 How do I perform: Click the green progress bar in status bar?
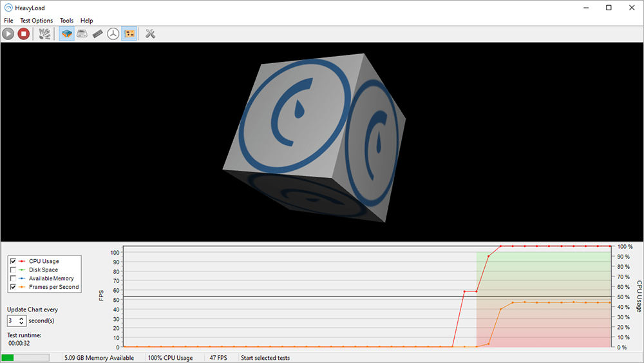click(25, 358)
